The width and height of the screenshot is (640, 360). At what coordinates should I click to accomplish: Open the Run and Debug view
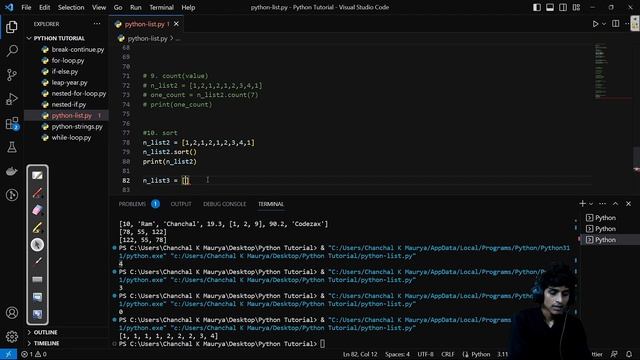pyautogui.click(x=12, y=99)
